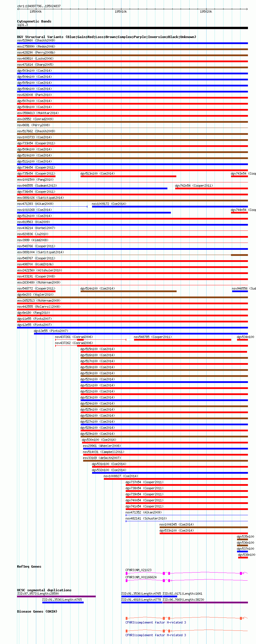Open the esv2630480 (McKernan2009) variant

pos(39,282)
